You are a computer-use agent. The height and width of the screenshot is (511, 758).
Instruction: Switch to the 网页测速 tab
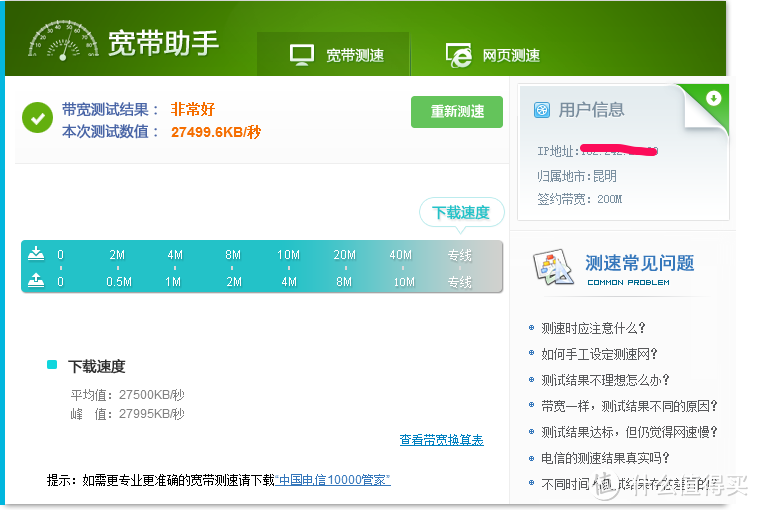[x=492, y=55]
